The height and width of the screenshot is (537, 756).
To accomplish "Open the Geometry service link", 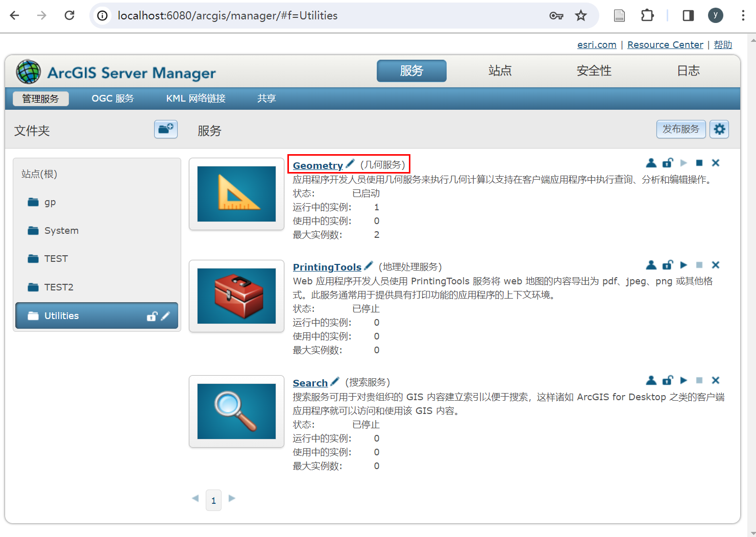I will click(318, 165).
